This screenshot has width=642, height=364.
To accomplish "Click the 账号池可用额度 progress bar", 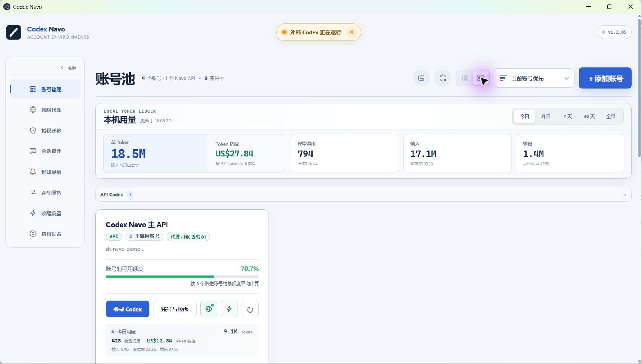I will (182, 277).
